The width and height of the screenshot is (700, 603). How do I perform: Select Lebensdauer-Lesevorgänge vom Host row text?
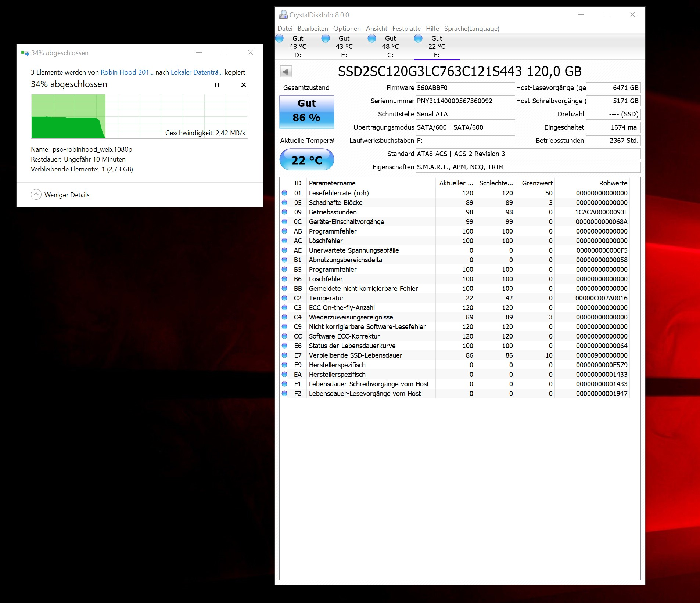365,394
